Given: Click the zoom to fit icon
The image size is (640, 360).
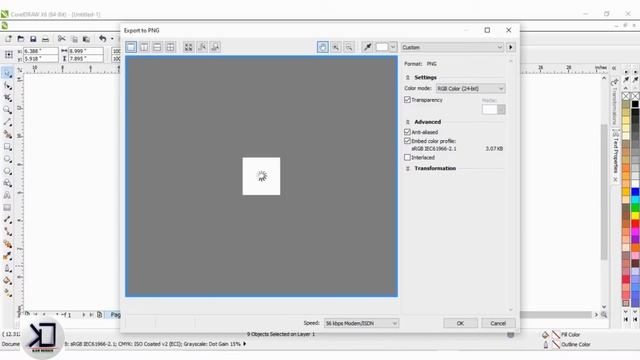Looking at the screenshot, I should pyautogui.click(x=188, y=47).
